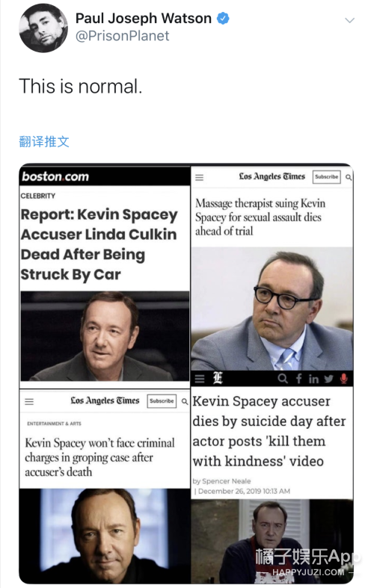Image resolution: width=371 pixels, height=588 pixels.
Task: Open the boston.com Linda Culkin article image
Action: pyautogui.click(x=105, y=336)
